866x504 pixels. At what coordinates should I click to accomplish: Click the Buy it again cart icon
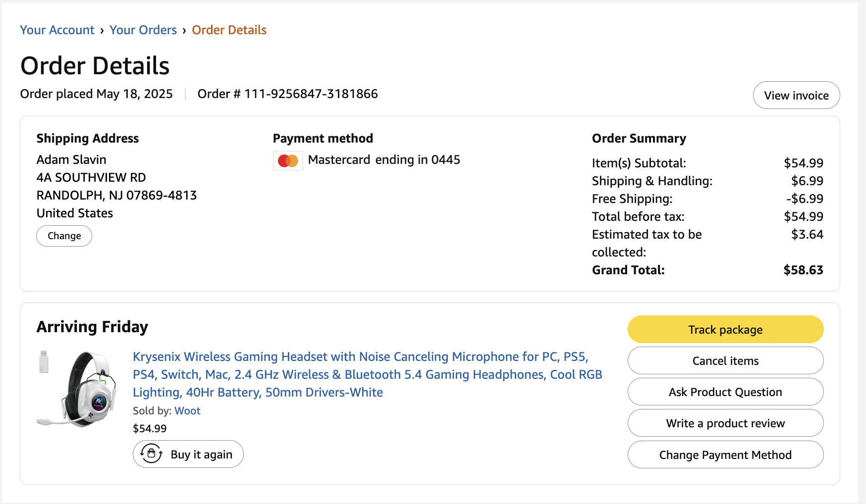coord(152,454)
